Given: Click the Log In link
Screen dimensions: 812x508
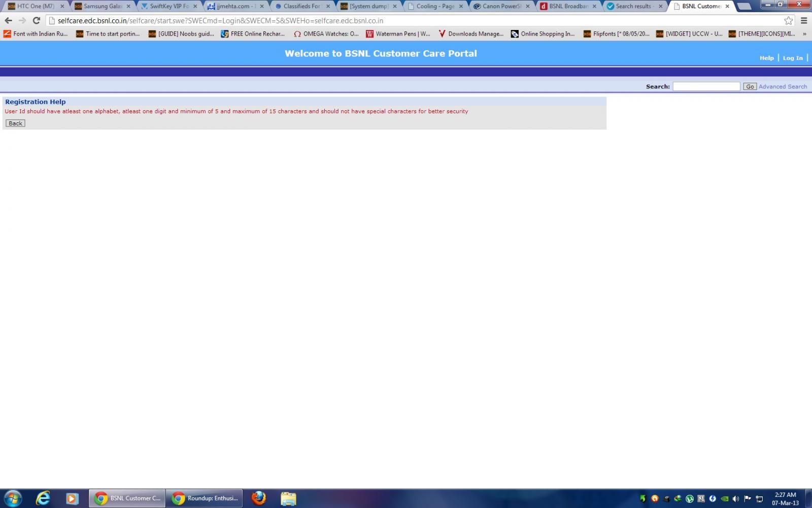Looking at the screenshot, I should pos(793,58).
